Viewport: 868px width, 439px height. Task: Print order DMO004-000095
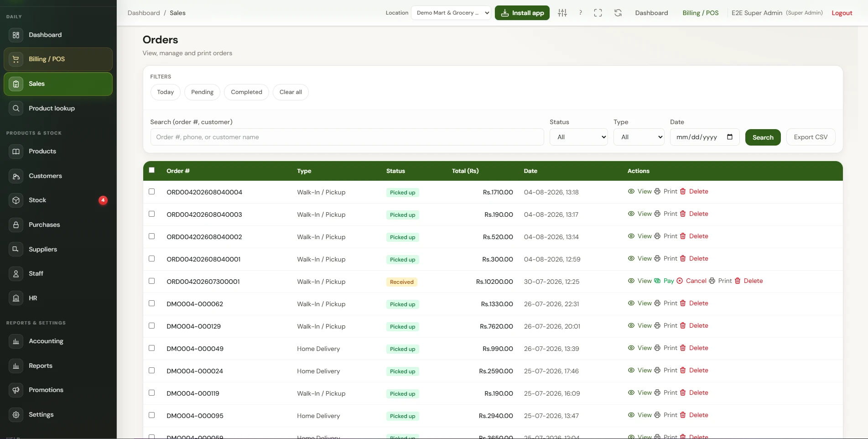666,415
